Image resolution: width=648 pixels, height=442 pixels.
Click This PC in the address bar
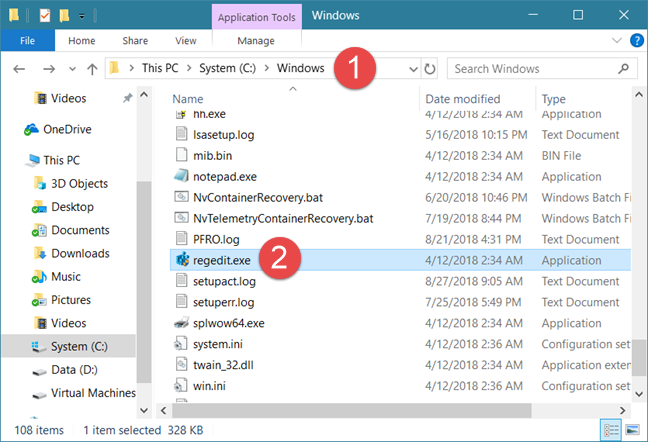point(160,68)
